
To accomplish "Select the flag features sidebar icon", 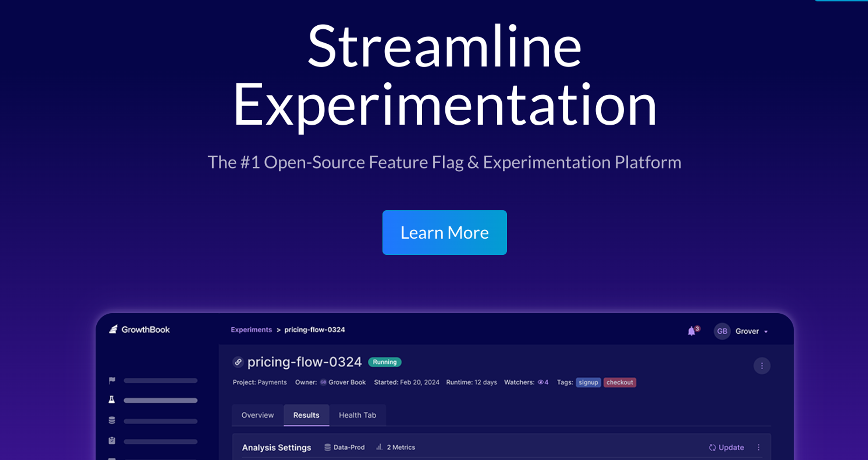I will pyautogui.click(x=112, y=380).
